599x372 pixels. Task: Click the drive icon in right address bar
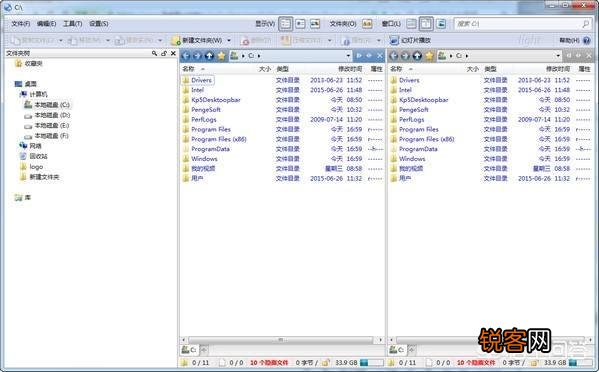(x=442, y=56)
